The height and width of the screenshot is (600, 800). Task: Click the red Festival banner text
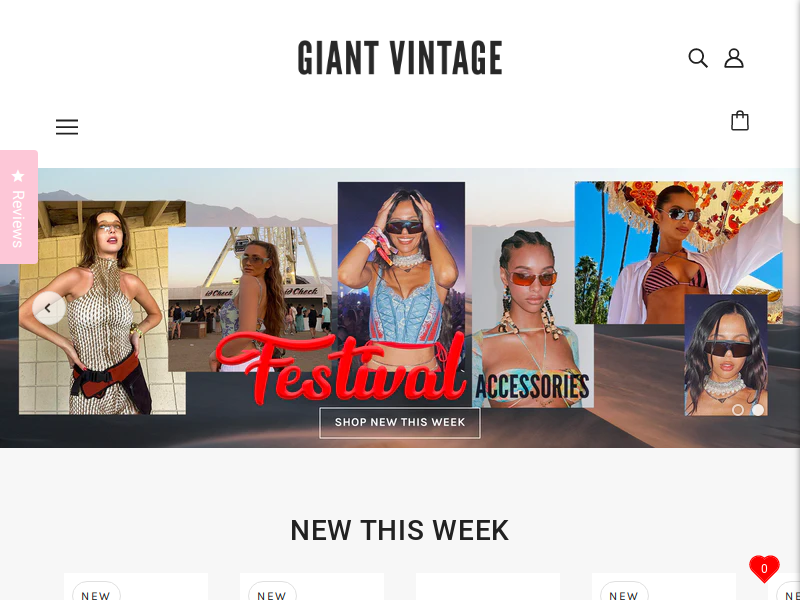pos(340,367)
